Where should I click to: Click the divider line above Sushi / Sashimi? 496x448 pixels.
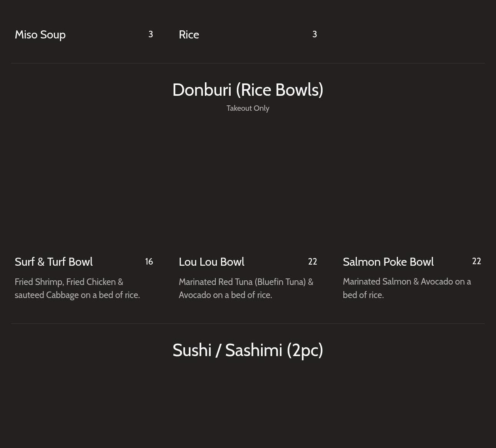pos(248,323)
